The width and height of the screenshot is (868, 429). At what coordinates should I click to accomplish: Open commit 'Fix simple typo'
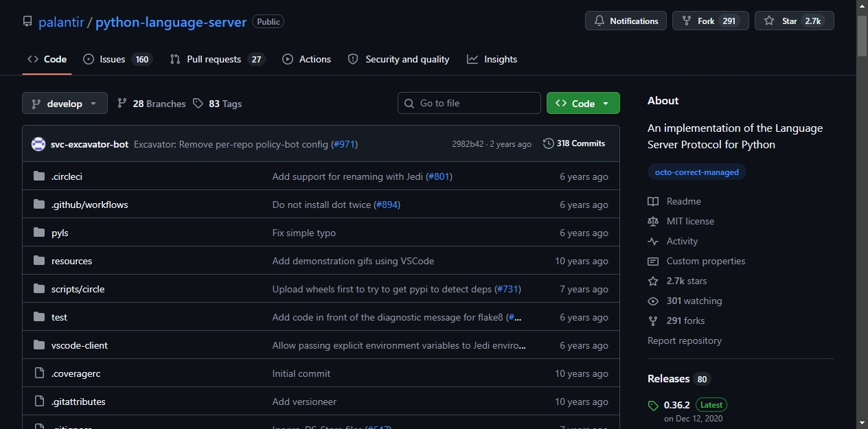pos(304,233)
